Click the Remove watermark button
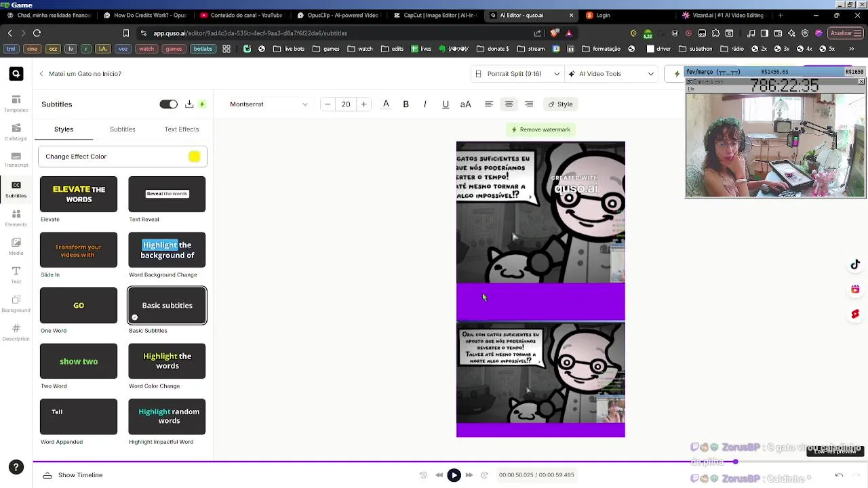Viewport: 868px width, 488px height. pos(540,129)
